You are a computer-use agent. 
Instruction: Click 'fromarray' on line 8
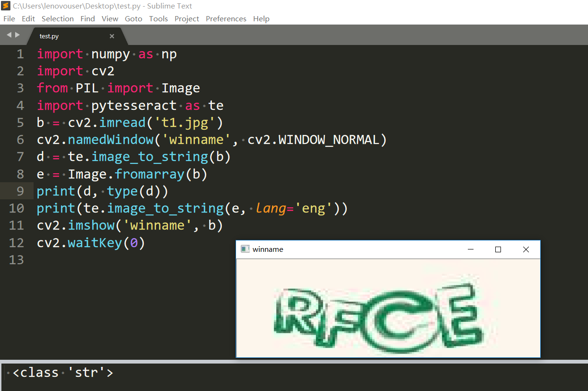point(149,174)
